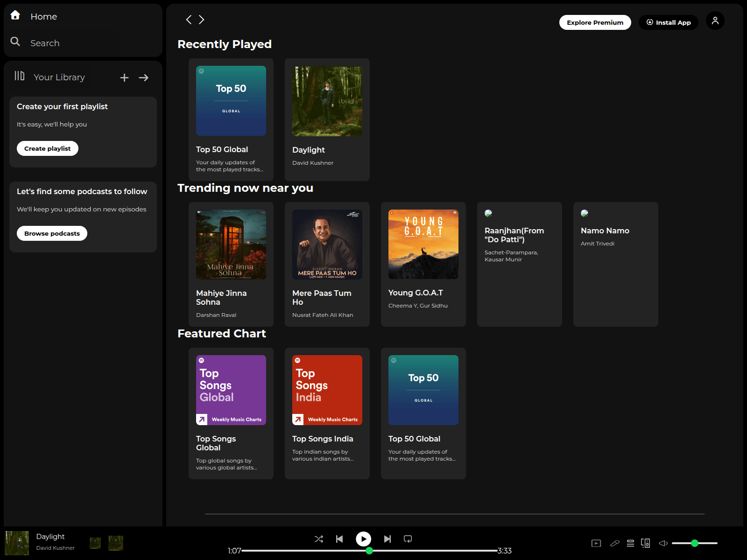
Task: Click Browse podcasts button
Action: click(x=52, y=233)
